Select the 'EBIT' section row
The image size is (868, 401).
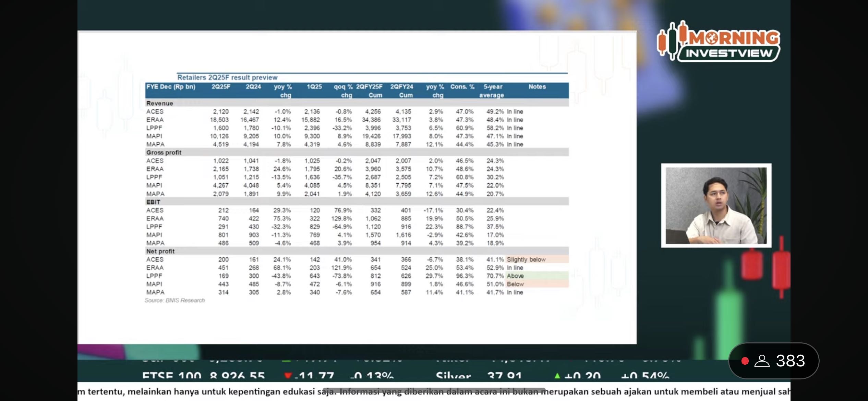(x=357, y=202)
